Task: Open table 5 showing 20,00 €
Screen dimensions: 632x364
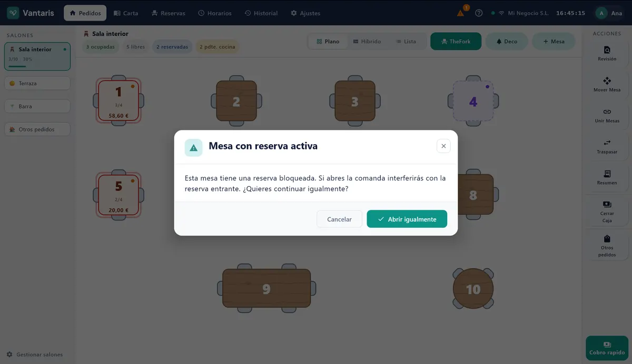Action: (118, 195)
